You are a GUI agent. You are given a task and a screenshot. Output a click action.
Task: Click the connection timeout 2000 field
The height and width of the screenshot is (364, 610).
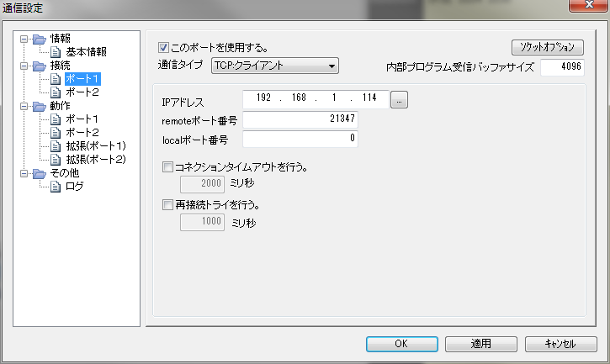(202, 183)
